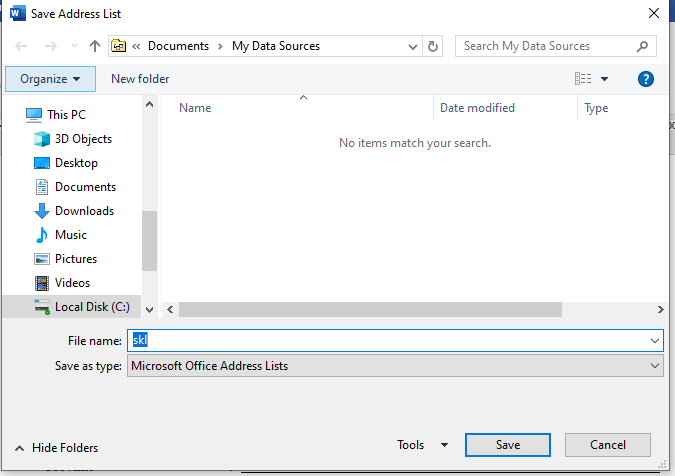The height and width of the screenshot is (476, 675).
Task: Expand the view options dropdown arrow
Action: [605, 79]
